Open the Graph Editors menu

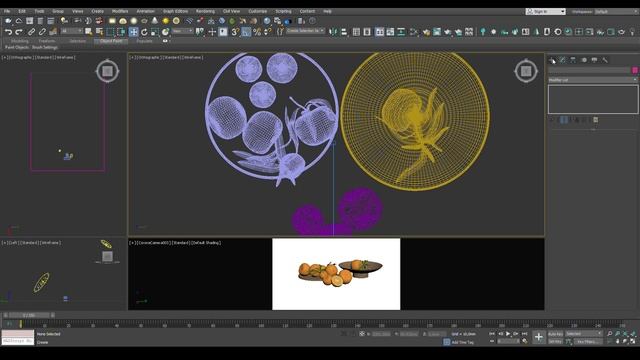tap(175, 11)
